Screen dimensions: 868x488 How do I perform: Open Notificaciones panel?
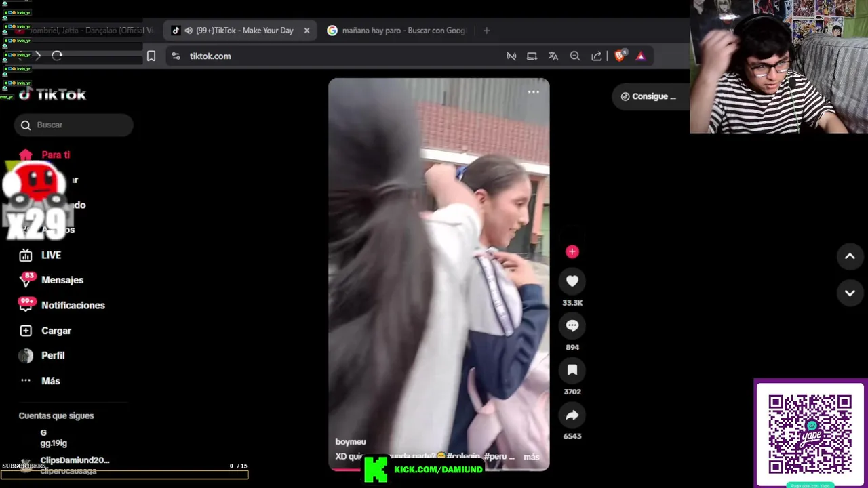[x=73, y=305]
